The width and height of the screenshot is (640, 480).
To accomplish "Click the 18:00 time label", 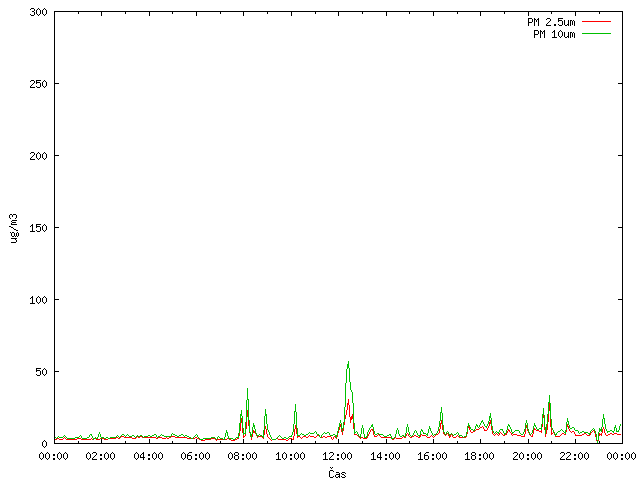I will (x=480, y=456).
